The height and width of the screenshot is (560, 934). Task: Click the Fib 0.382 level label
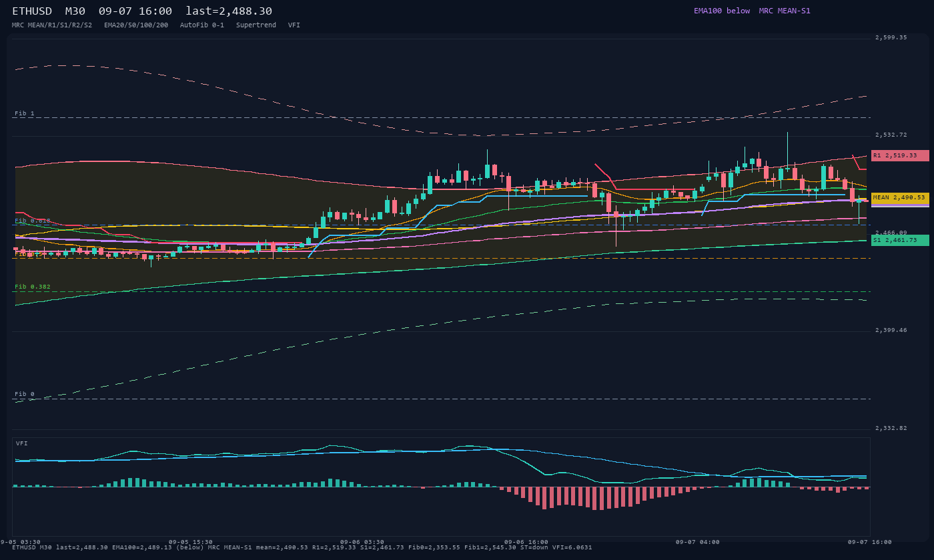point(33,287)
